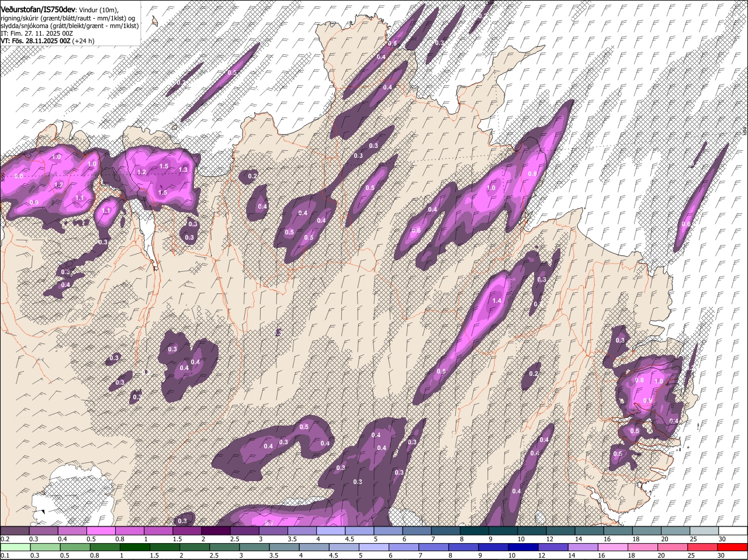The image size is (748, 560).
Task: Click the 'IT: Fim. 27. 11. 2025 00Z' line
Action: (36, 33)
